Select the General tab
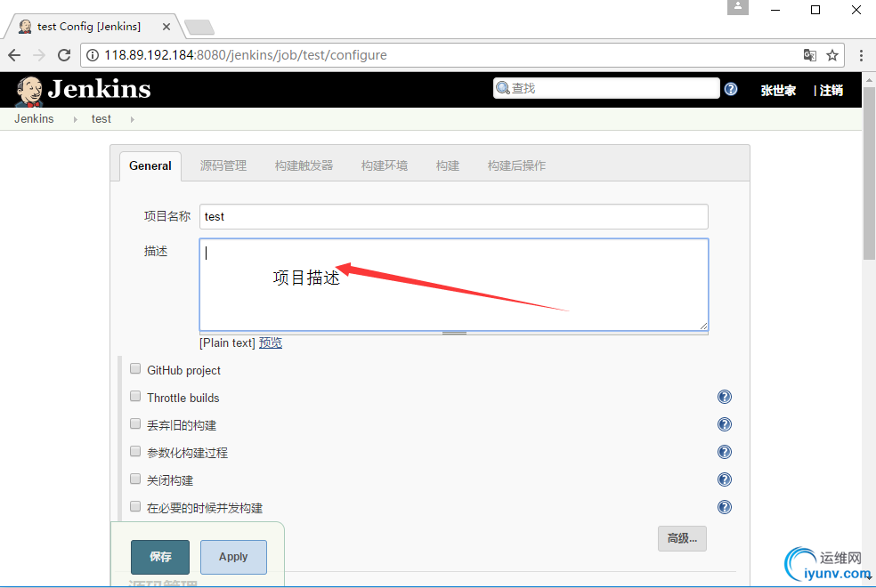Screen dimensions: 876x588 click(x=150, y=165)
